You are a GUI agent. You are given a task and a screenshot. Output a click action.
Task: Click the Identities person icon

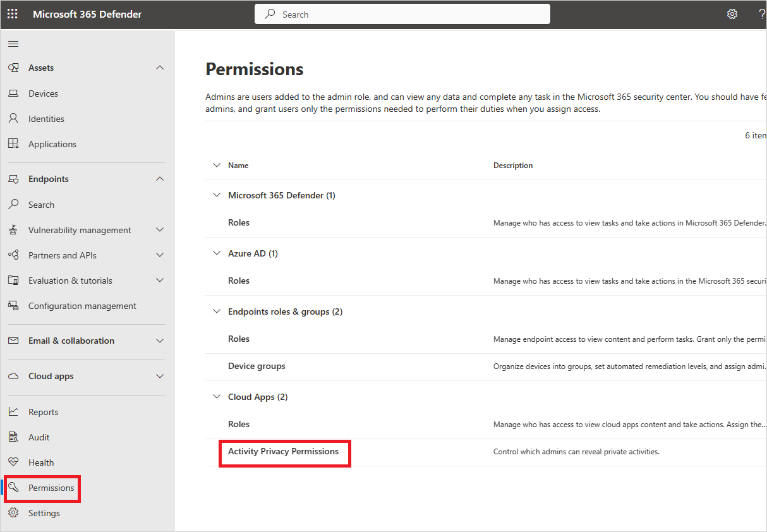click(13, 119)
